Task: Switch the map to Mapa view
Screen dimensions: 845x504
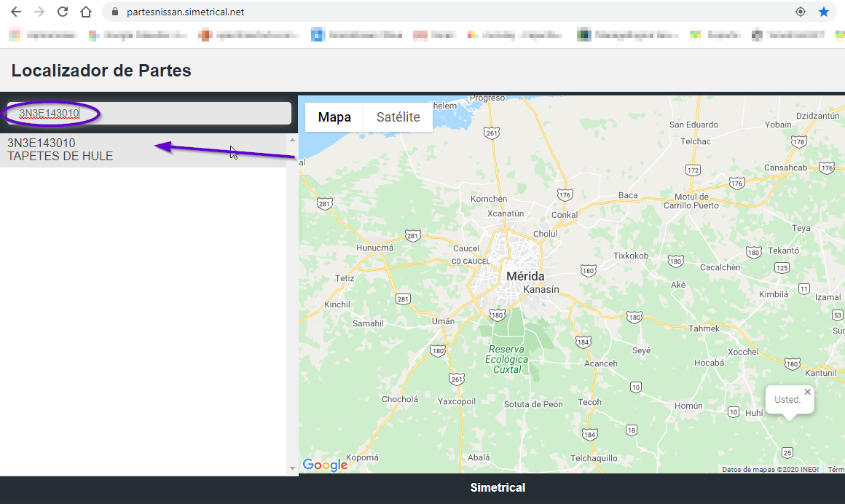Action: pos(334,117)
